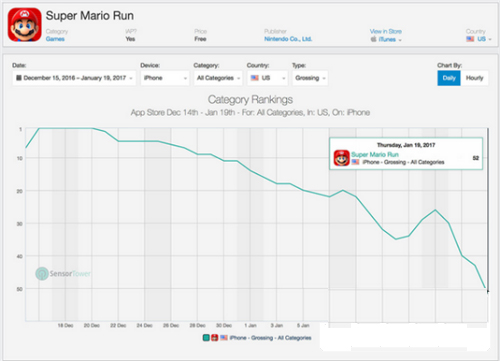Toggle iPhone - Grossing - All Categories legend
The width and height of the screenshot is (500, 361).
[270, 338]
